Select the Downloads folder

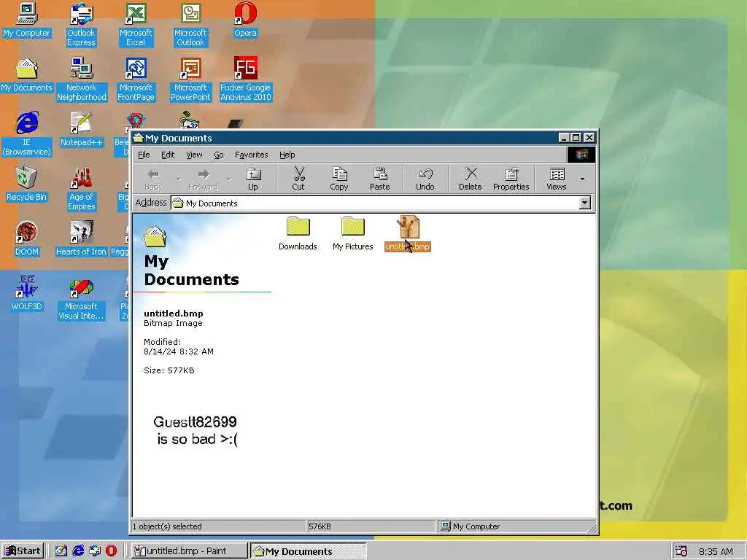[x=298, y=233]
